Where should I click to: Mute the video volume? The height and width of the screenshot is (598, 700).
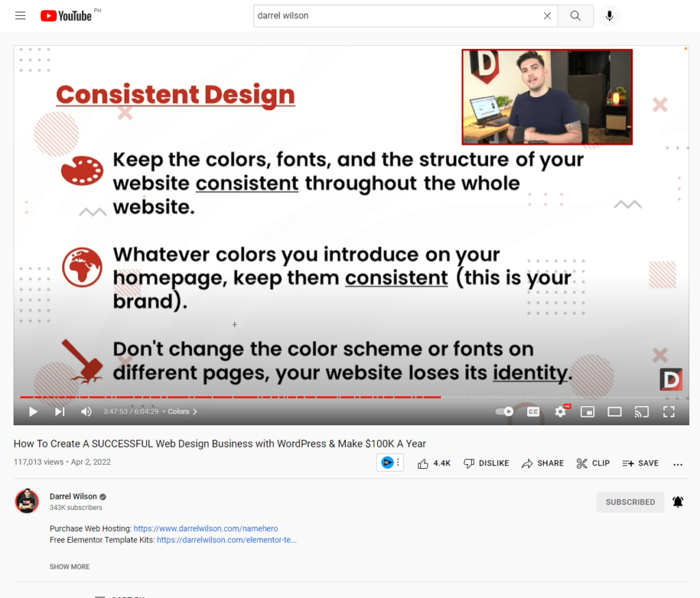click(86, 411)
